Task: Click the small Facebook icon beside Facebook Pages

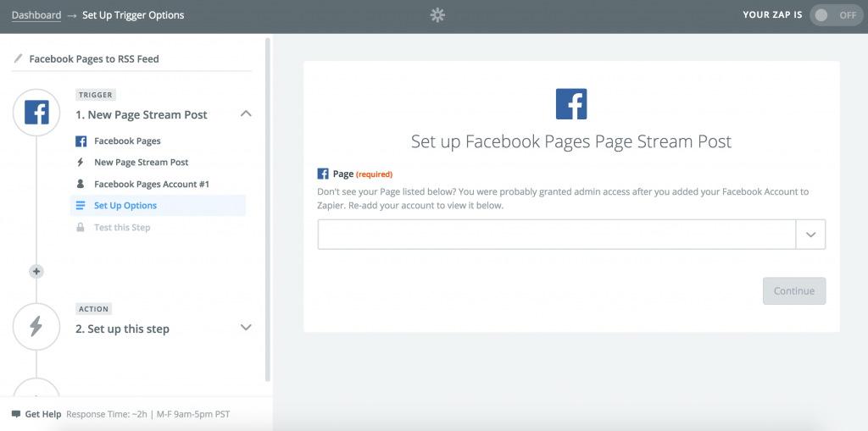Action: [x=81, y=141]
